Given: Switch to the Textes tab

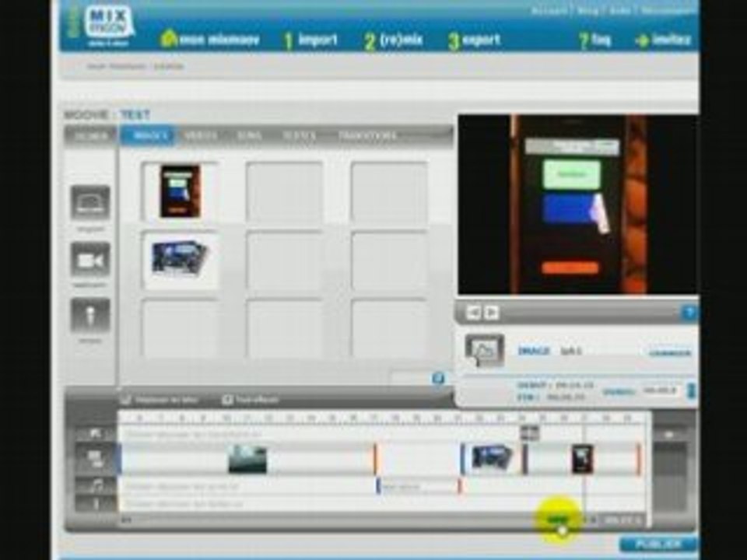Looking at the screenshot, I should click(x=299, y=136).
